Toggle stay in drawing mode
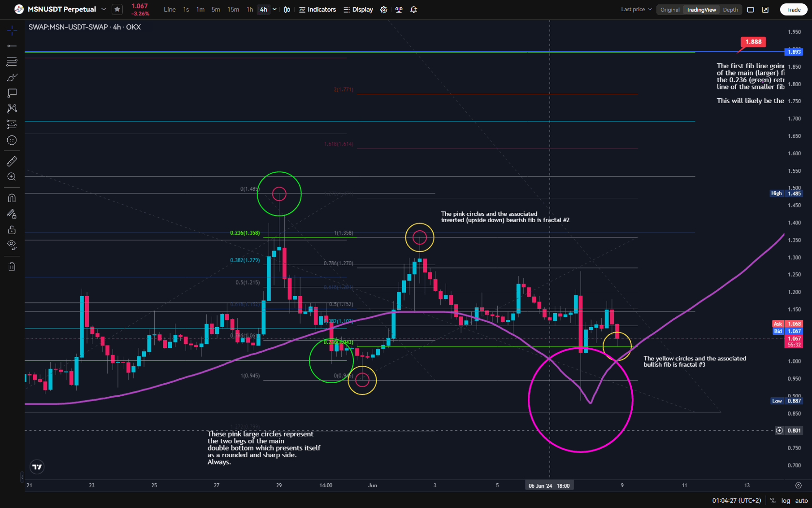This screenshot has width=812, height=508. 12,214
